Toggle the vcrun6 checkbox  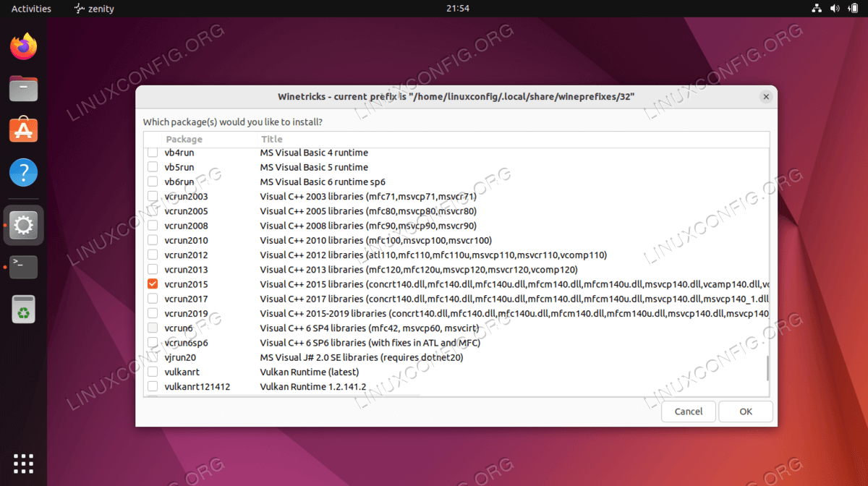[x=153, y=328]
